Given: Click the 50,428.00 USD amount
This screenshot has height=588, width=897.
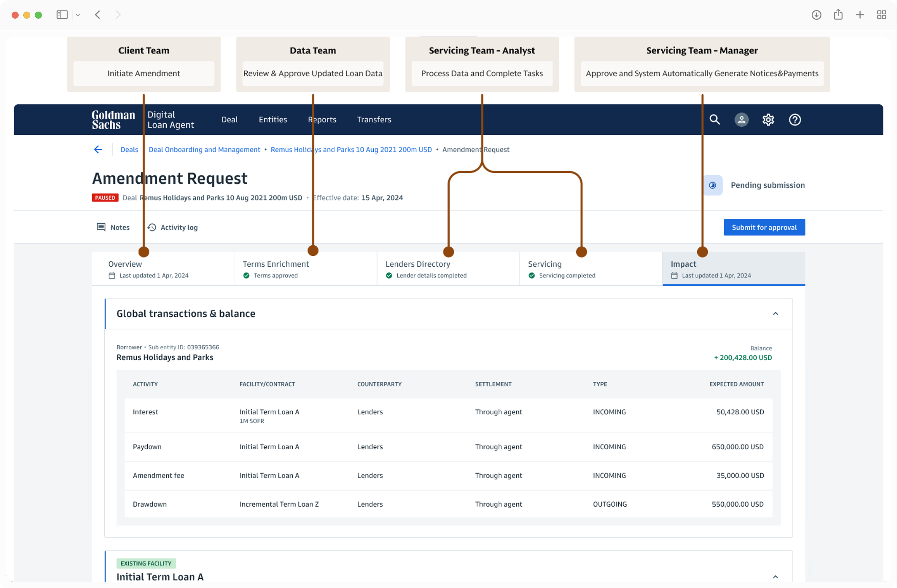Looking at the screenshot, I should [740, 412].
